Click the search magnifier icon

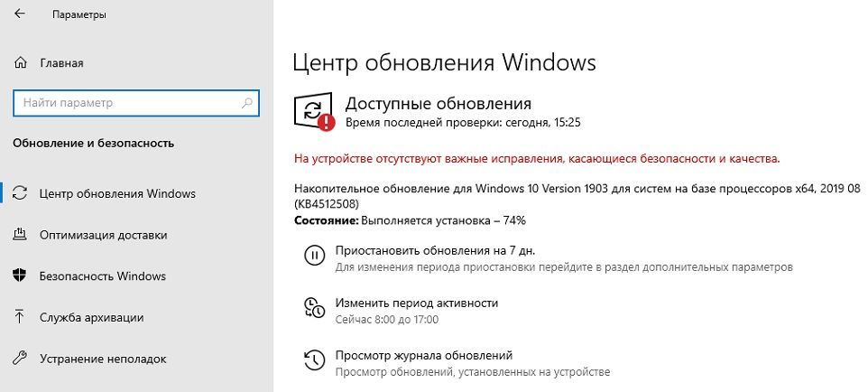tap(246, 103)
